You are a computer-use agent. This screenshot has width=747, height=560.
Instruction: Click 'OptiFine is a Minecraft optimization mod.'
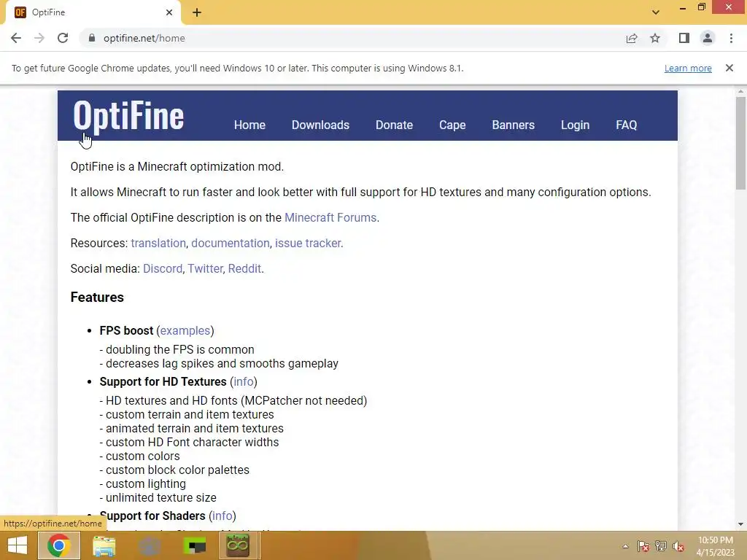177,167
